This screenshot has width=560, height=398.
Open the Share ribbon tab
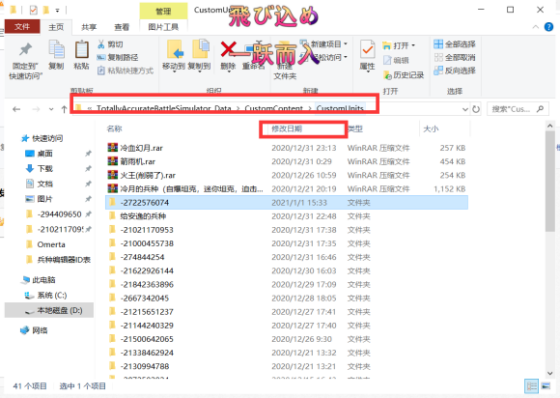89,27
